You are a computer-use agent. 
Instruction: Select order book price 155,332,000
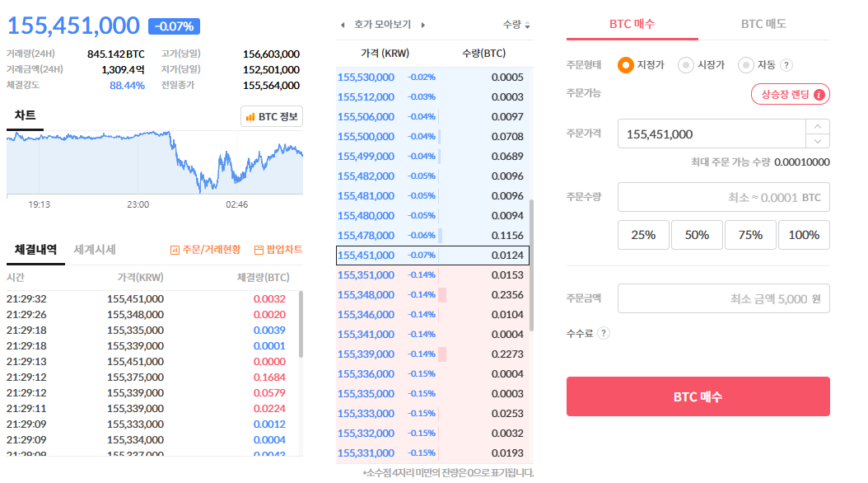(x=366, y=434)
